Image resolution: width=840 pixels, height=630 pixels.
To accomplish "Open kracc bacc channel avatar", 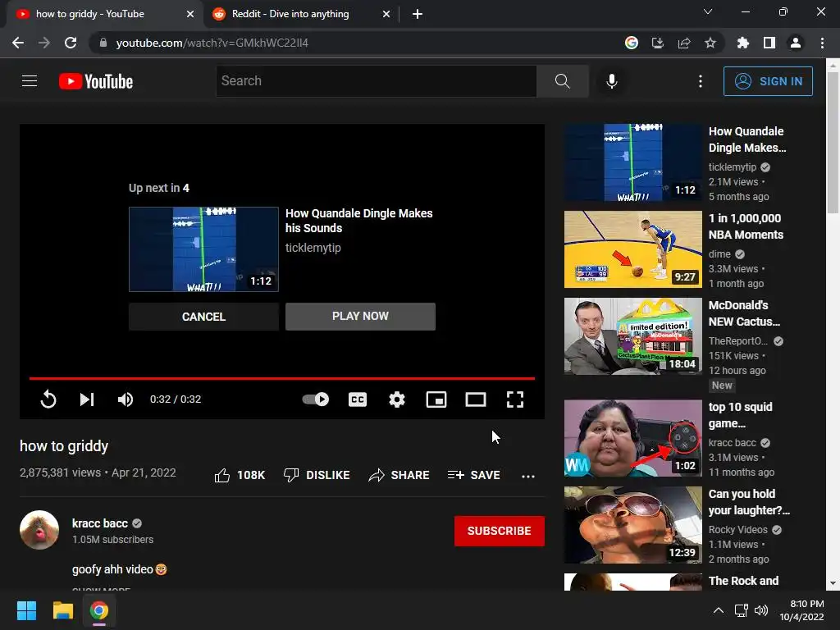I will pyautogui.click(x=39, y=530).
